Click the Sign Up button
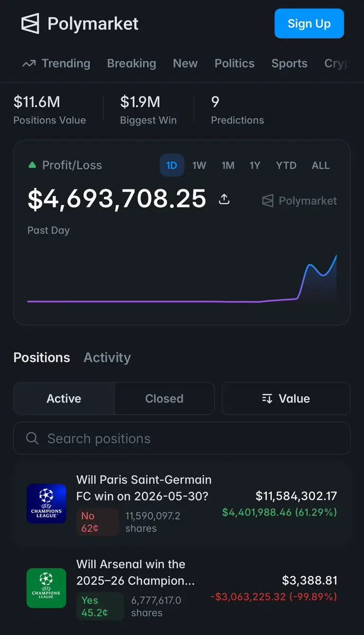This screenshot has width=364, height=635. point(310,24)
